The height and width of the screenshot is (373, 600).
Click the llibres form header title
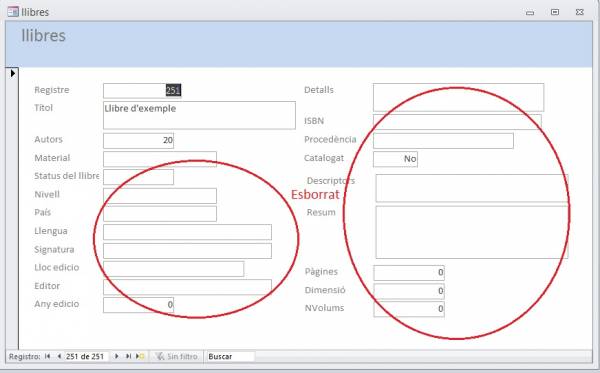pyautogui.click(x=43, y=36)
